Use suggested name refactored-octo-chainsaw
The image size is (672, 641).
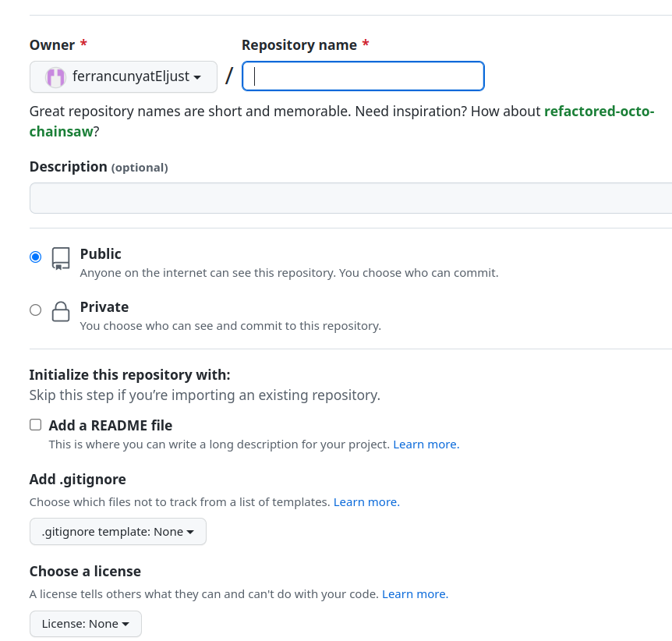599,112
